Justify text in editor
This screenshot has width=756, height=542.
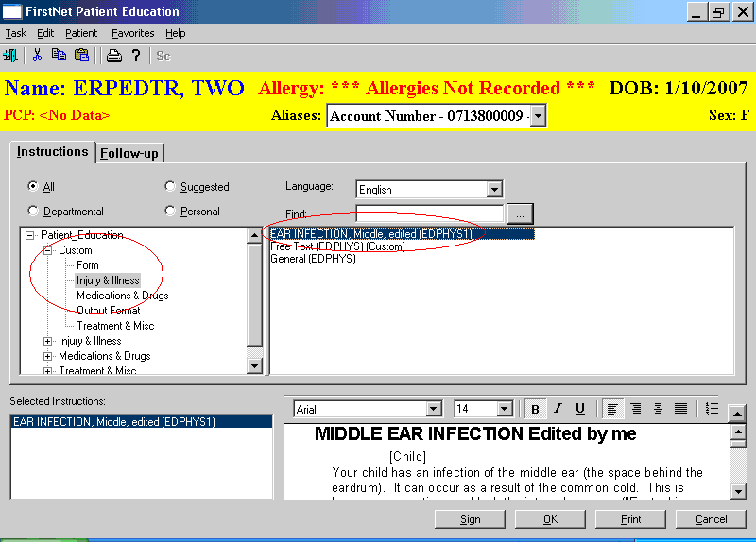tap(680, 409)
